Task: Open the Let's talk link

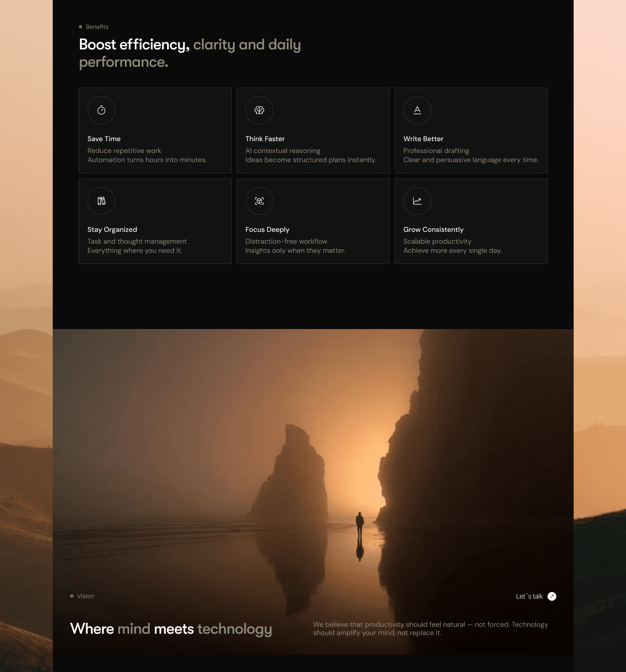Action: click(x=529, y=596)
